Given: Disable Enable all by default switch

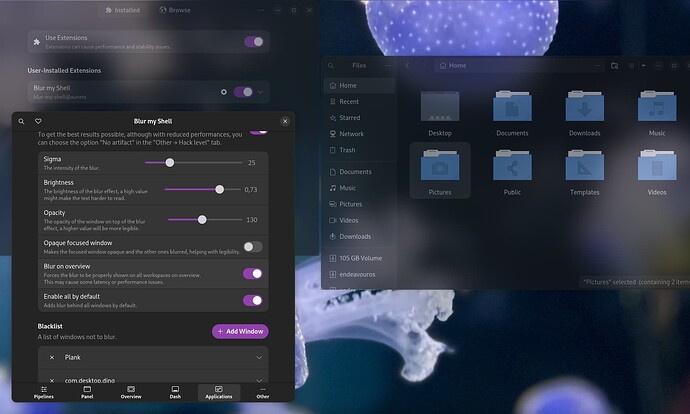Looking at the screenshot, I should pos(253,300).
